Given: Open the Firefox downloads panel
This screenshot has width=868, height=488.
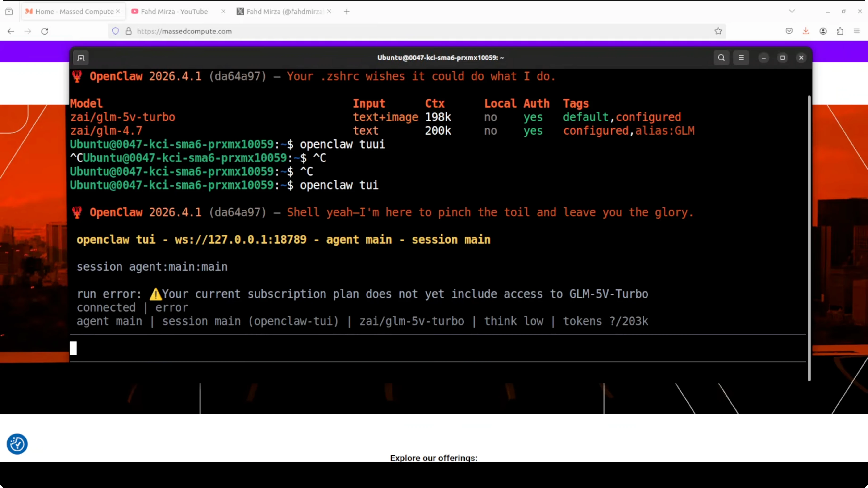Looking at the screenshot, I should (x=806, y=31).
